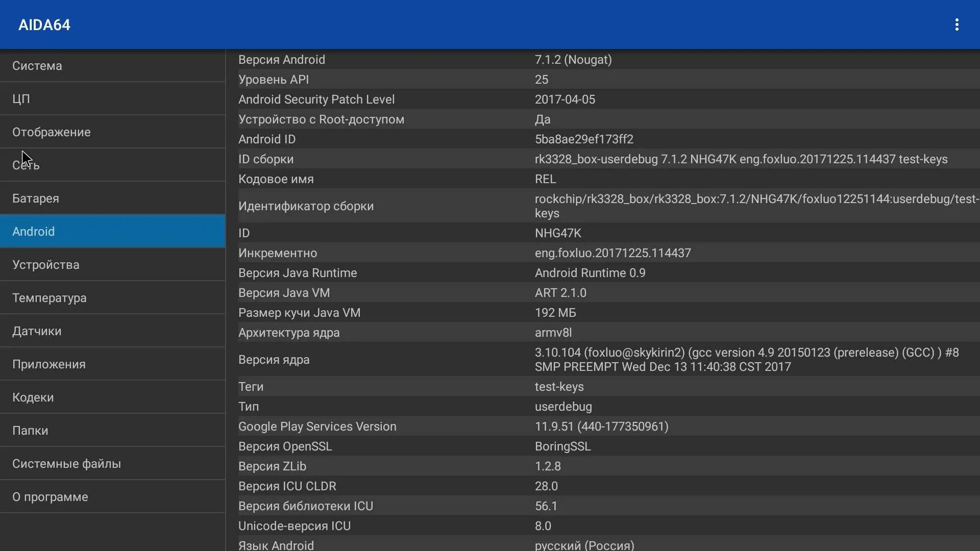Click the highlighted Android sidebar item
The image size is (980, 551).
112,232
